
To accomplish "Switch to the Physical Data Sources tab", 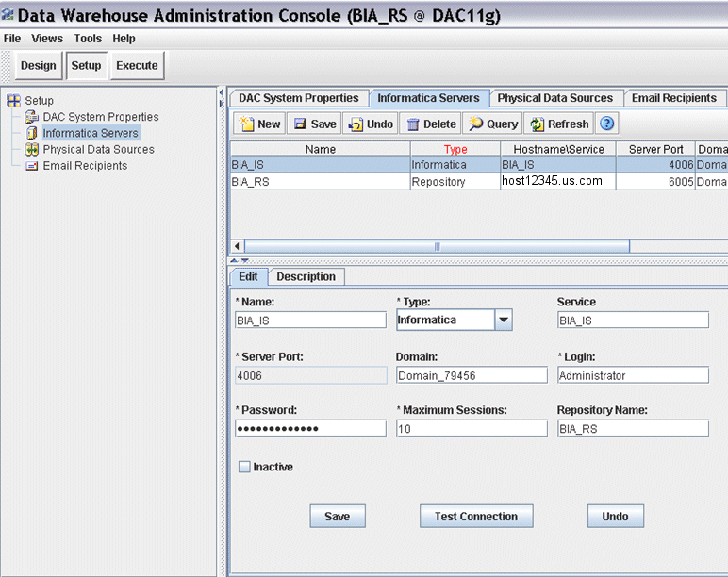I will 554,98.
